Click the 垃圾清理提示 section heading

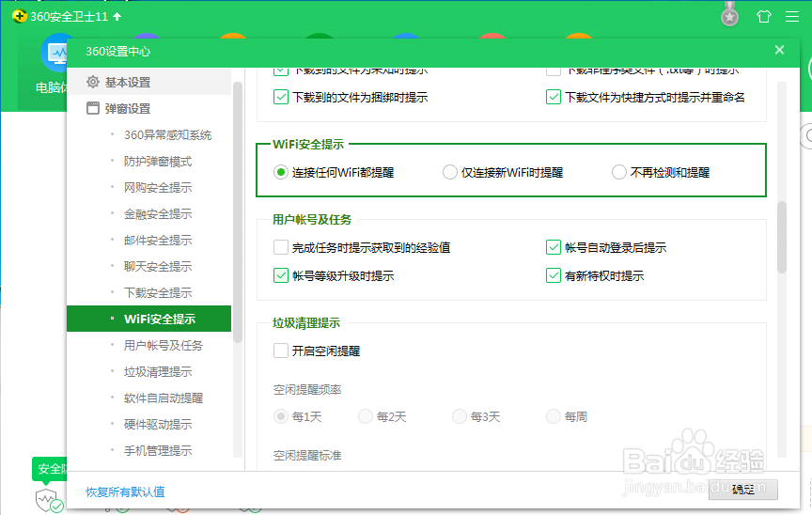(306, 323)
